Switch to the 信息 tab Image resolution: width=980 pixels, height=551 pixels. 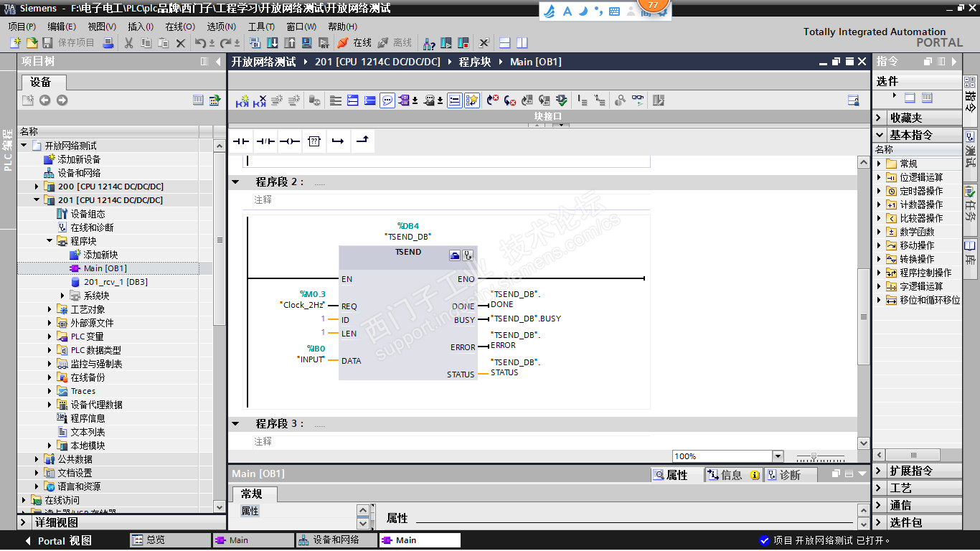732,475
